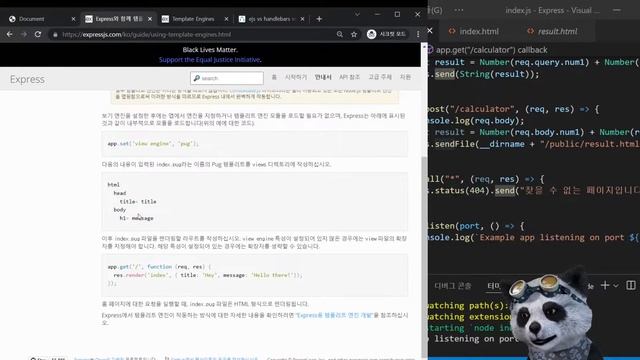Expand the browser tab search chevron
The height and width of the screenshot is (360, 640).
[x=357, y=14]
